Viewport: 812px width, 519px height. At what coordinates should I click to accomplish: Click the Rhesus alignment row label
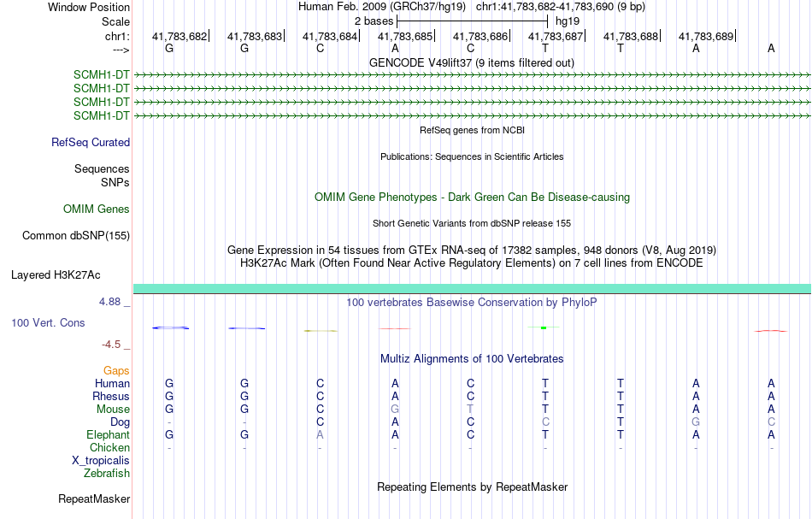point(111,396)
